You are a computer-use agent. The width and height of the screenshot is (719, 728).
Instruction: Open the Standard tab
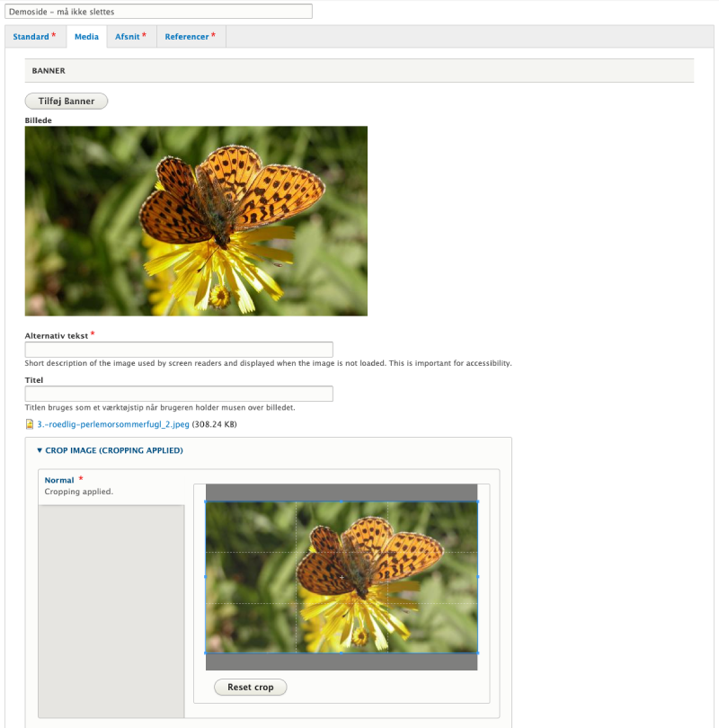(33, 37)
